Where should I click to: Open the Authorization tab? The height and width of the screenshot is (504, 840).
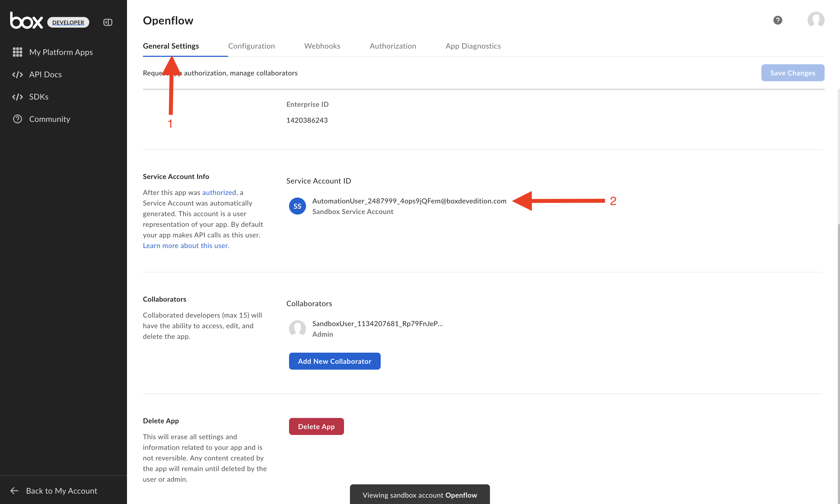[393, 46]
